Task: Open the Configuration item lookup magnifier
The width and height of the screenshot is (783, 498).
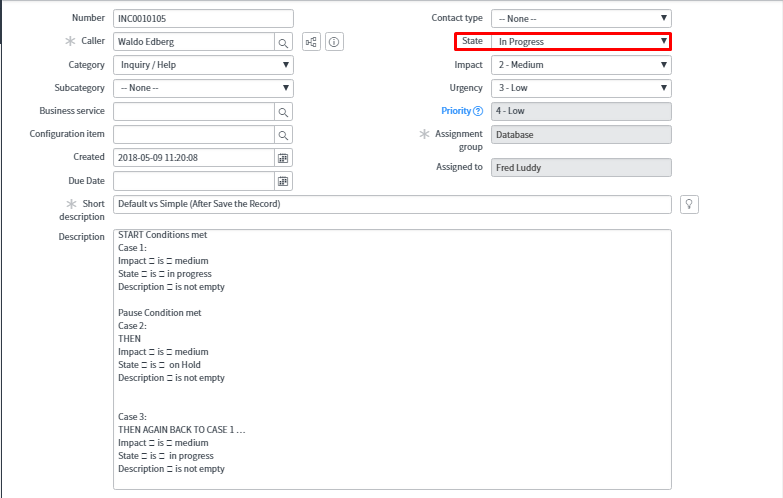Action: 283,135
